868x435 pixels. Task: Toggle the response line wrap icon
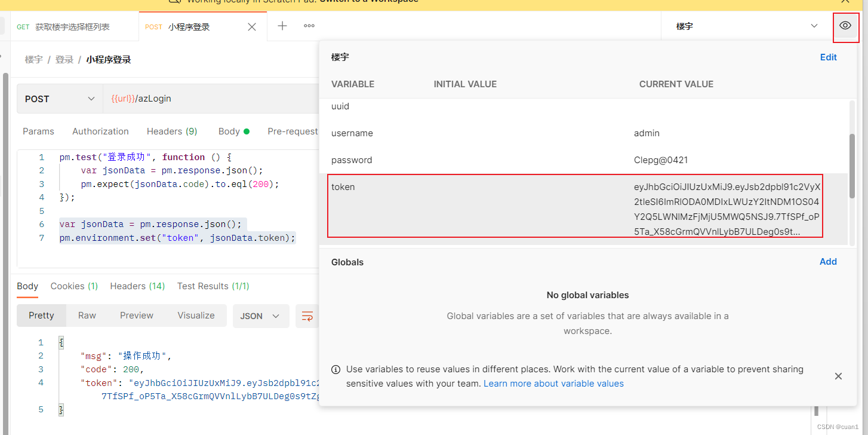point(307,316)
